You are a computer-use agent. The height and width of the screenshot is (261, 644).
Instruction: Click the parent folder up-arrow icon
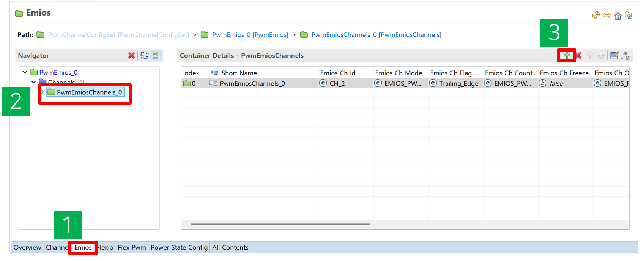pos(628,16)
